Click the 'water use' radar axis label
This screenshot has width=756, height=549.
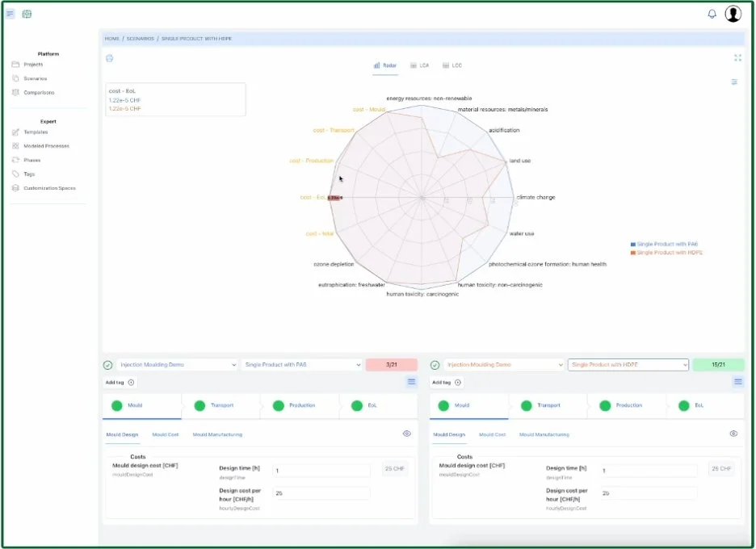tap(522, 234)
